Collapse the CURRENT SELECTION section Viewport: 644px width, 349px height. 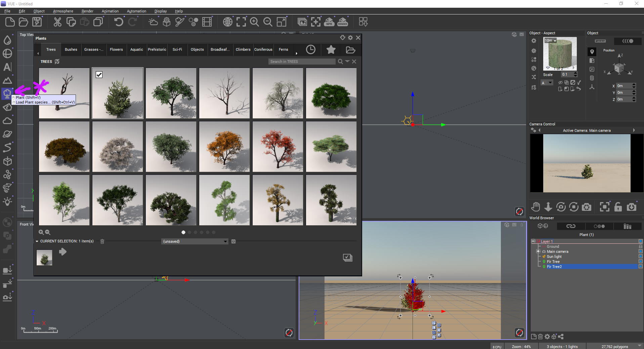[x=37, y=241]
